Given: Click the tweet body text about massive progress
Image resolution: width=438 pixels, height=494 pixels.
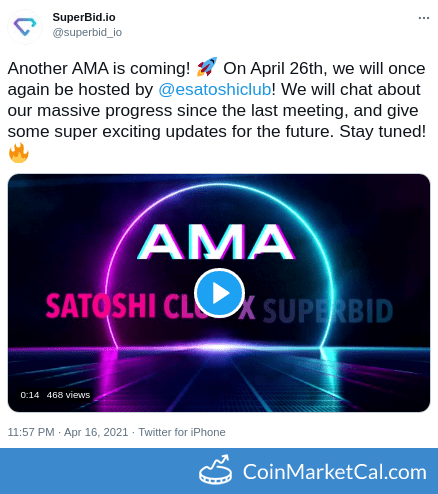Looking at the screenshot, I should 213,110.
